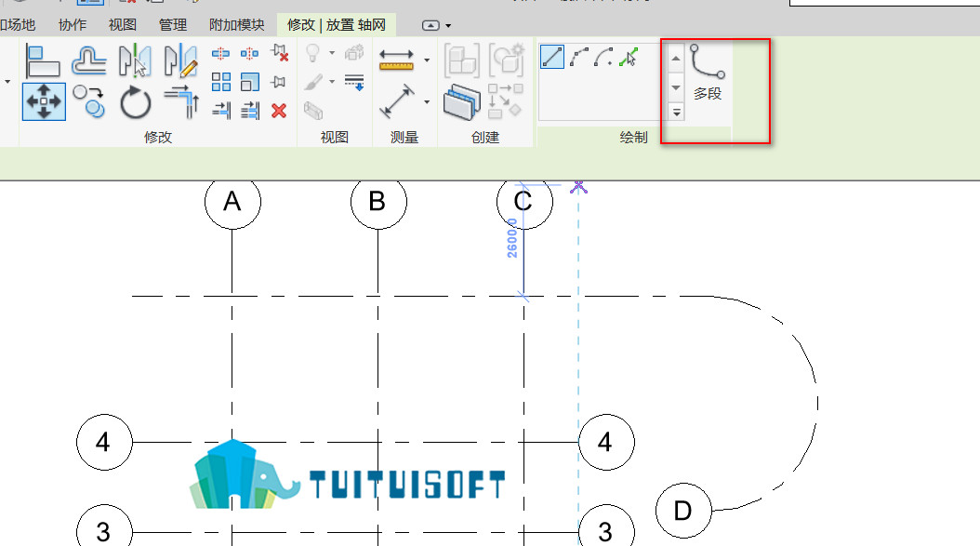The height and width of the screenshot is (546, 980).
Task: Click the 绘制 panel title
Action: [x=633, y=137]
